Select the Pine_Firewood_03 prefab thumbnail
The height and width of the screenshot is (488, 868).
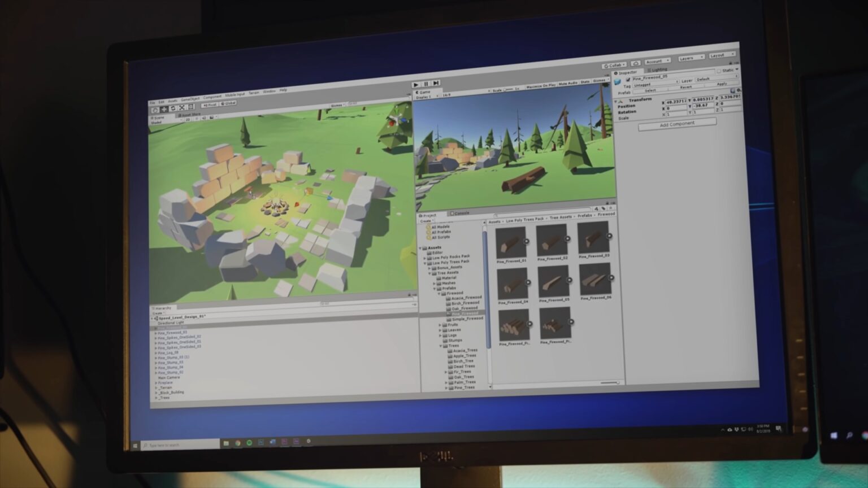[x=593, y=237]
